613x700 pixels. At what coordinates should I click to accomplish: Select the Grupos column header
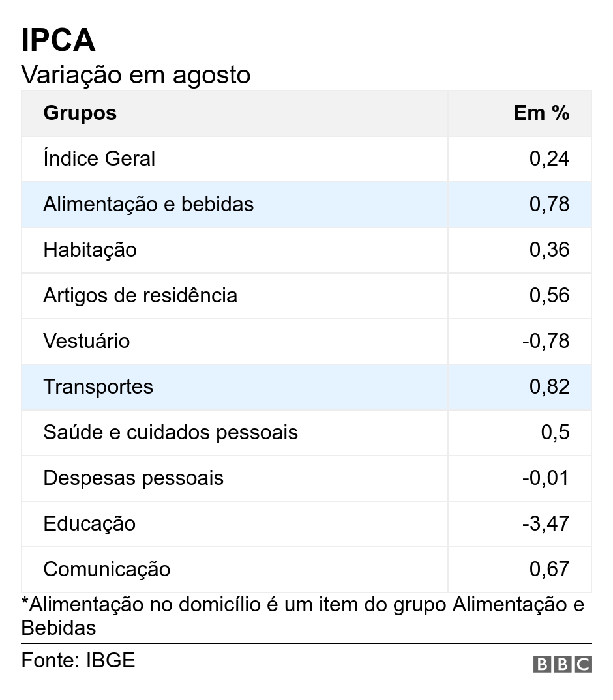[x=80, y=113]
